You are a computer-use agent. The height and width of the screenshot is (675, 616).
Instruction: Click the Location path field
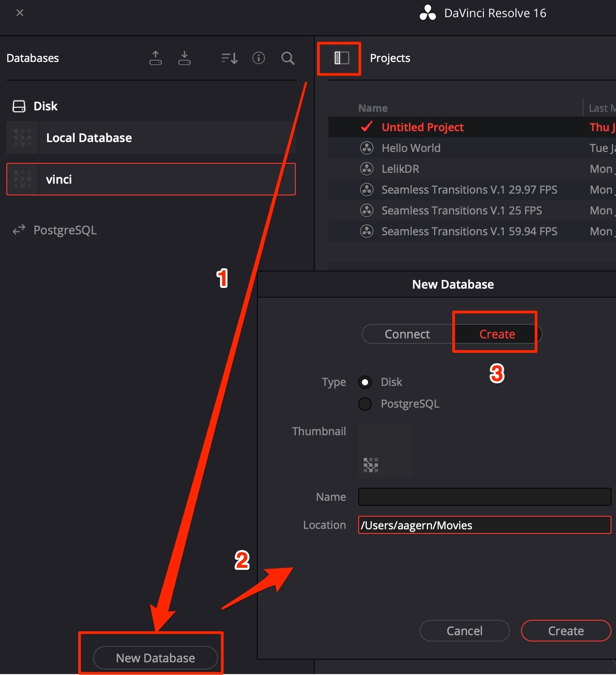pos(484,525)
